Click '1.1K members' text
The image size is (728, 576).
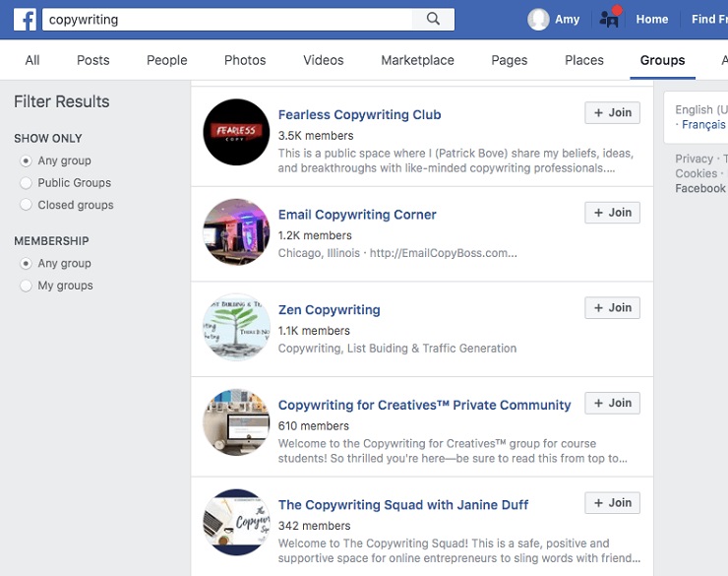coord(314,331)
